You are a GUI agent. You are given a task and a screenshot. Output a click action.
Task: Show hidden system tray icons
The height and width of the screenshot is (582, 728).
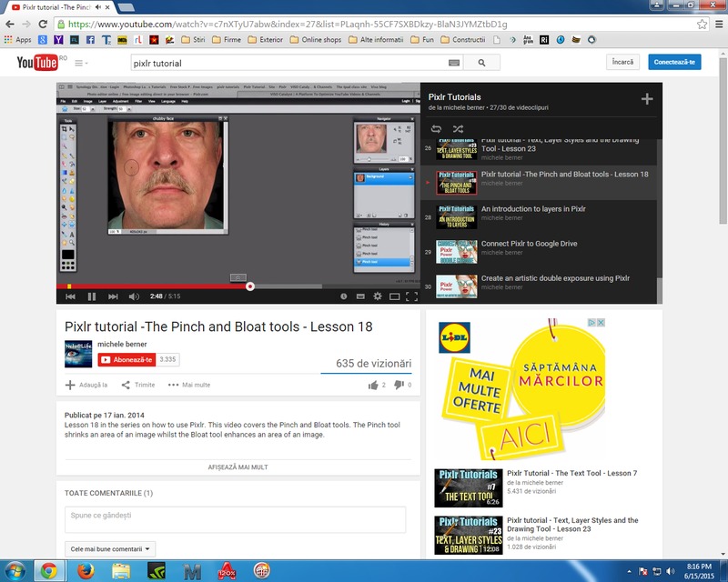[x=629, y=571]
